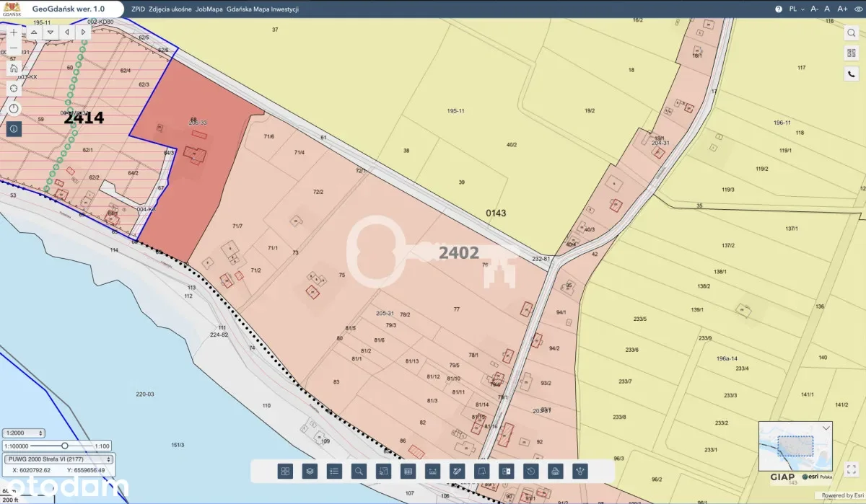Open the legend list tool
This screenshot has width=866, height=504.
pos(334,471)
